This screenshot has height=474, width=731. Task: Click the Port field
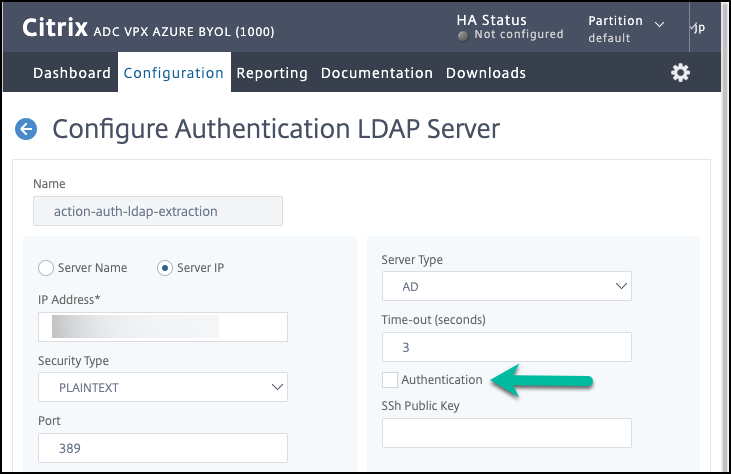coord(162,448)
